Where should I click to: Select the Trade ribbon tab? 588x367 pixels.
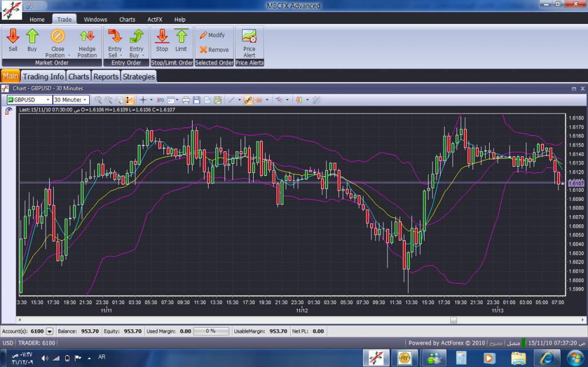click(x=65, y=19)
